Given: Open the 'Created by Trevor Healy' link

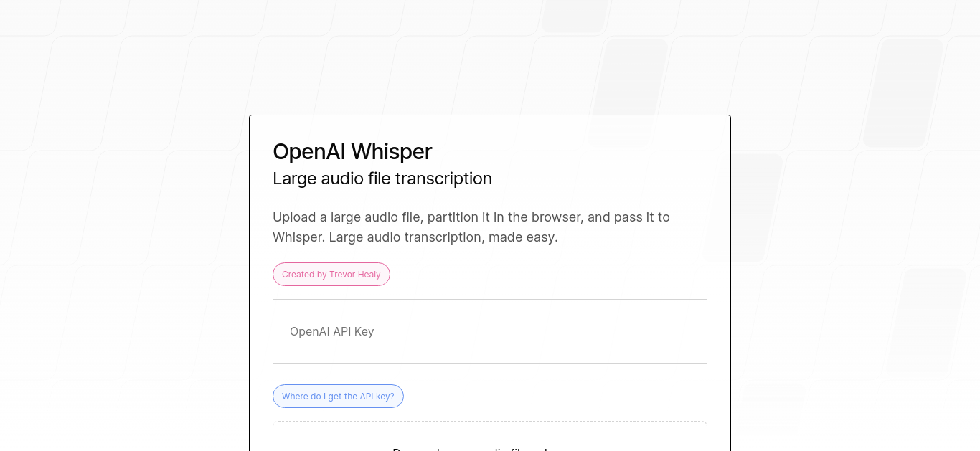Looking at the screenshot, I should tap(331, 275).
